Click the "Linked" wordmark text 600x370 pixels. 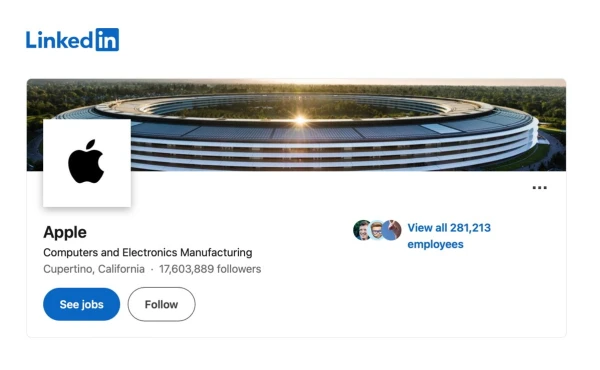pyautogui.click(x=60, y=40)
